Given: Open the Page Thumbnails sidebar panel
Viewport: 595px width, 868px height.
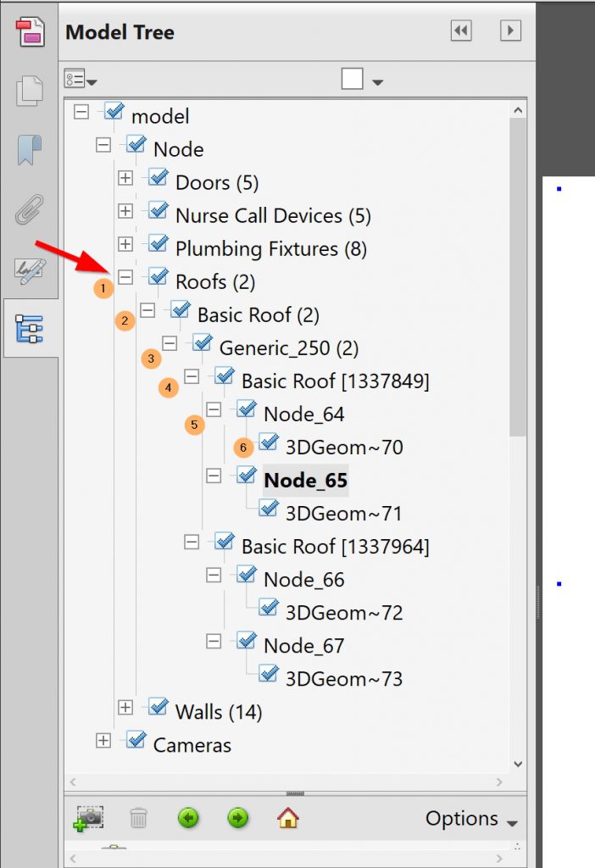Looking at the screenshot, I should pyautogui.click(x=31, y=92).
